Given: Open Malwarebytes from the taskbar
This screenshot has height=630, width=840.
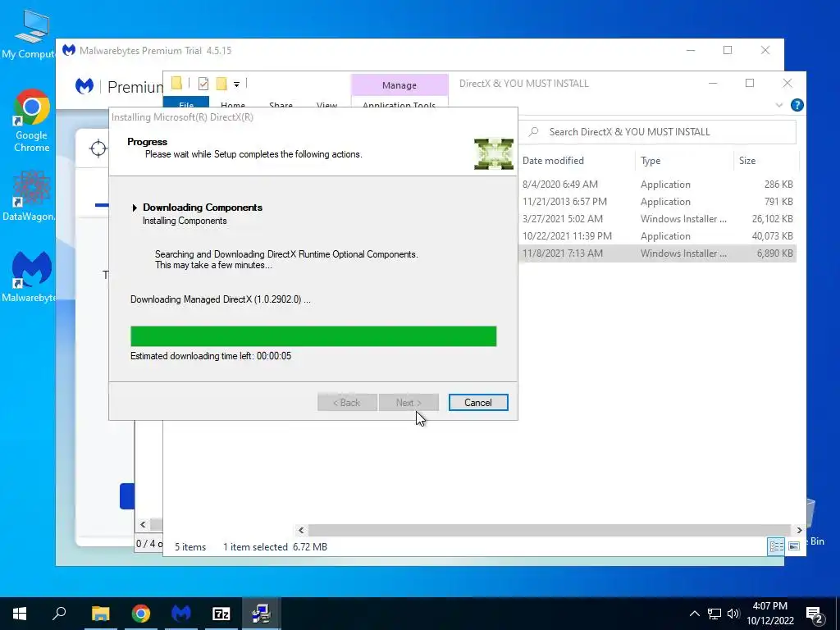Looking at the screenshot, I should tap(181, 614).
